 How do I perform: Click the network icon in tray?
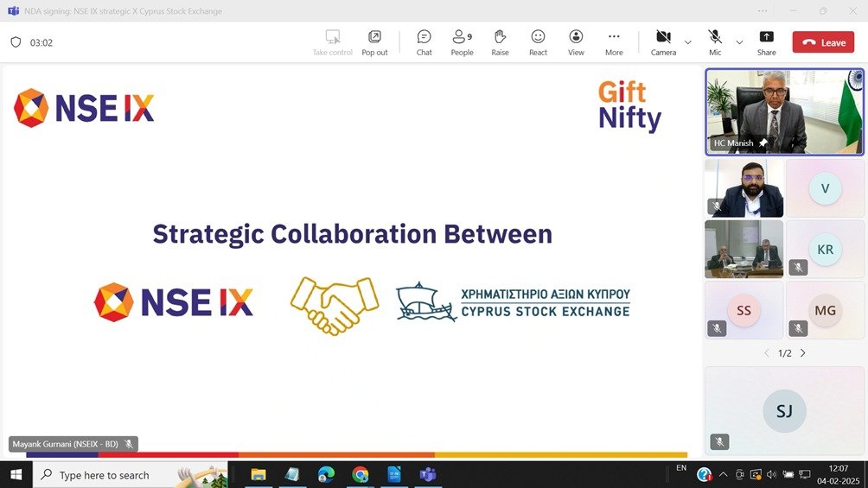tap(805, 475)
